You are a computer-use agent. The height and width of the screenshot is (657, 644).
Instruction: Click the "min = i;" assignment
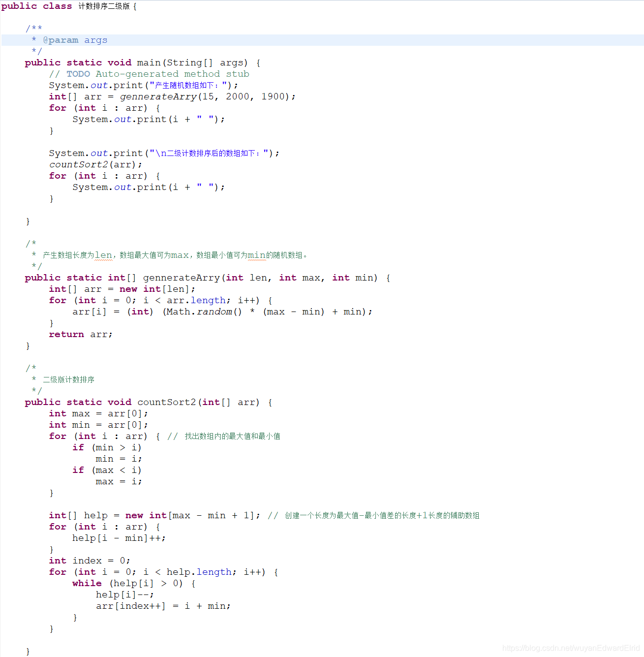tap(119, 459)
